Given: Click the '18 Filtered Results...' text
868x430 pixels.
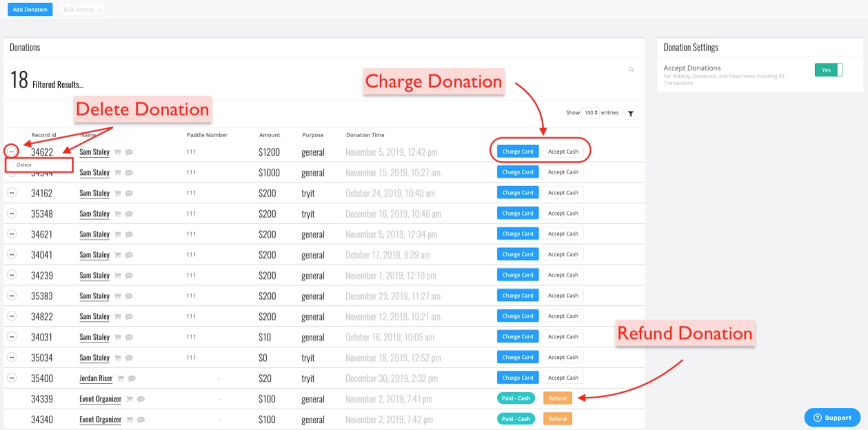Looking at the screenshot, I should (x=47, y=81).
